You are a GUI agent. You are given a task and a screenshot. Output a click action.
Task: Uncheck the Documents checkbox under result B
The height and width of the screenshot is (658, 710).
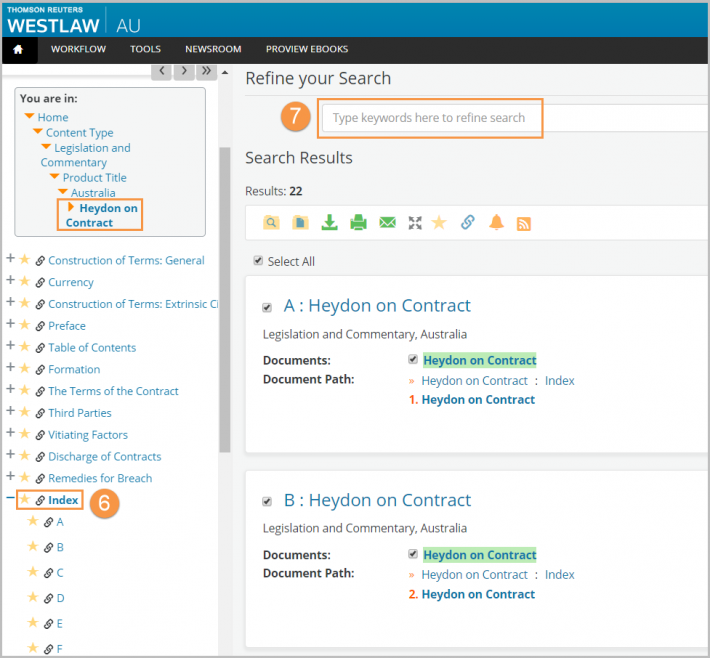(413, 553)
